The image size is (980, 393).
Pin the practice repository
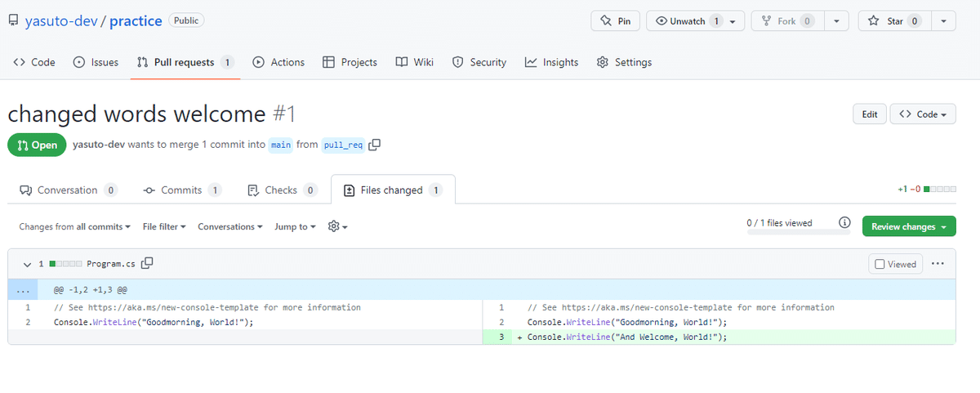615,21
